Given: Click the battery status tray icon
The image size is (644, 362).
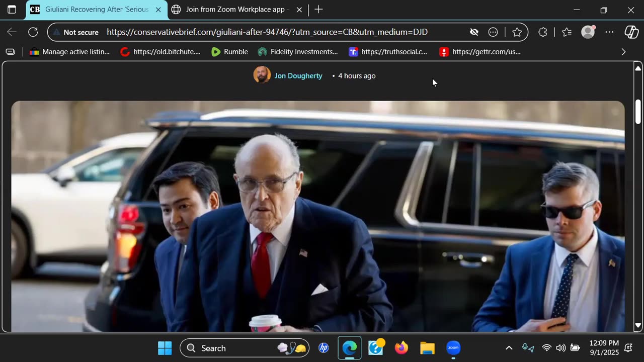Looking at the screenshot, I should (575, 348).
